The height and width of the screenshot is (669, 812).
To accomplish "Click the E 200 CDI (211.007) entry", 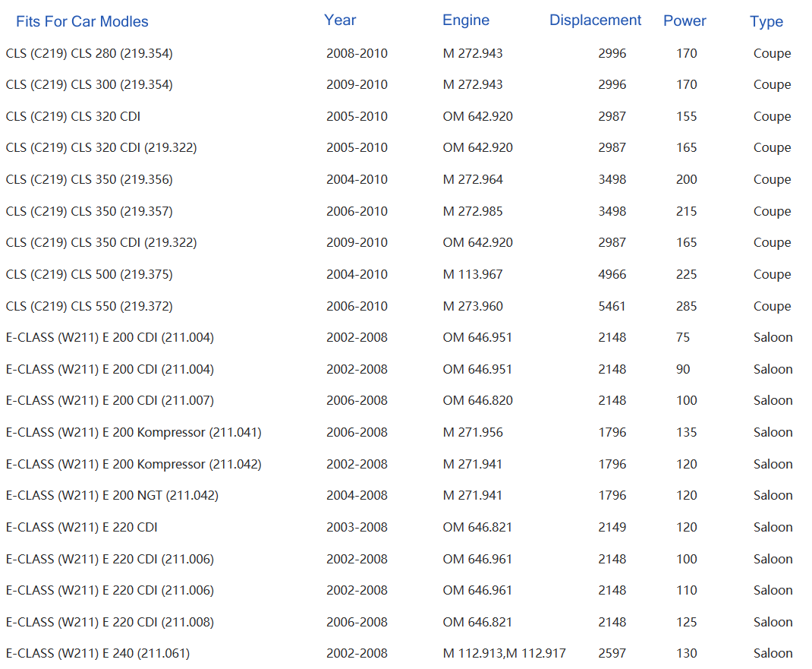I will click(109, 400).
